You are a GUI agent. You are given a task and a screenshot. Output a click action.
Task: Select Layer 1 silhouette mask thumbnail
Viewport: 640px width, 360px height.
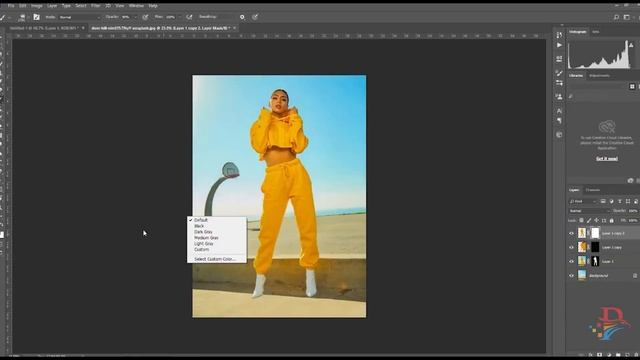point(595,261)
